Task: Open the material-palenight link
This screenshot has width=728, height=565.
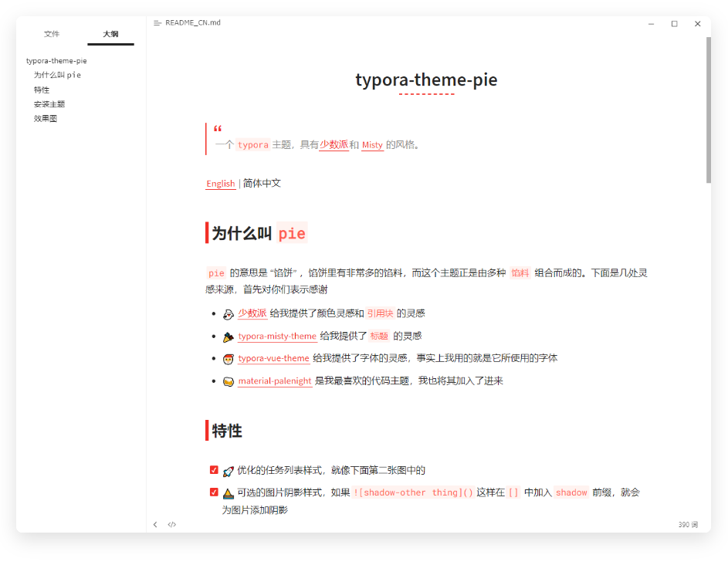Action: coord(275,381)
